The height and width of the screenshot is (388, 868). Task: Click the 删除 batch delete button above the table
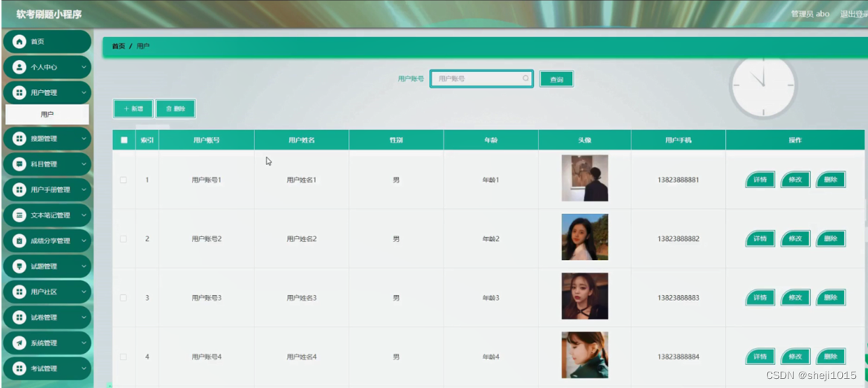click(176, 109)
